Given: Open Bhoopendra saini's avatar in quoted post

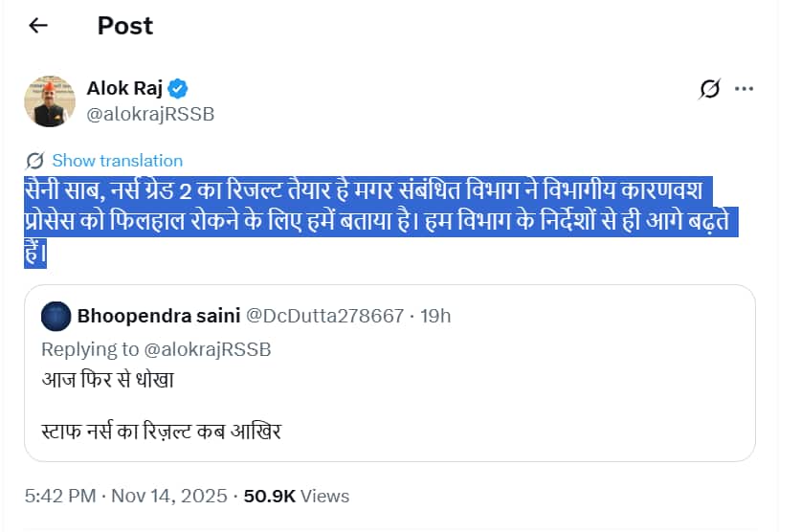Looking at the screenshot, I should (x=56, y=316).
